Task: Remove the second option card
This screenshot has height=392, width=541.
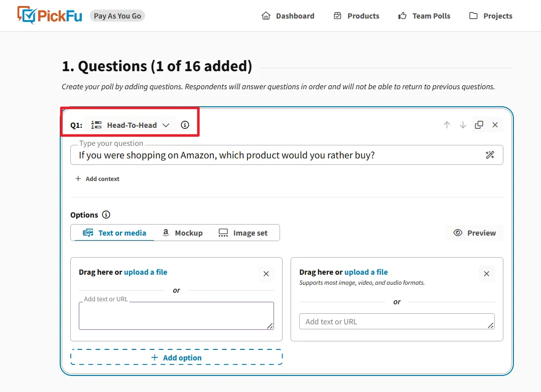Action: (x=486, y=274)
